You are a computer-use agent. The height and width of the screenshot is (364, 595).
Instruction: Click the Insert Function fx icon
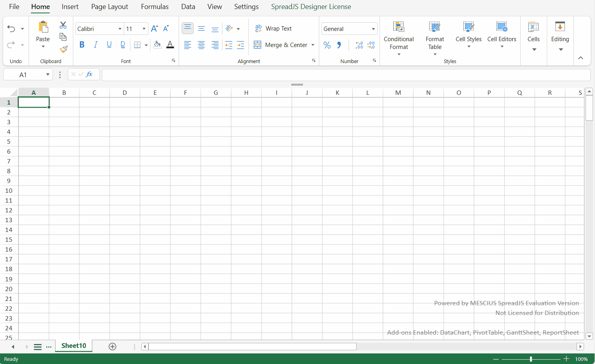89,74
